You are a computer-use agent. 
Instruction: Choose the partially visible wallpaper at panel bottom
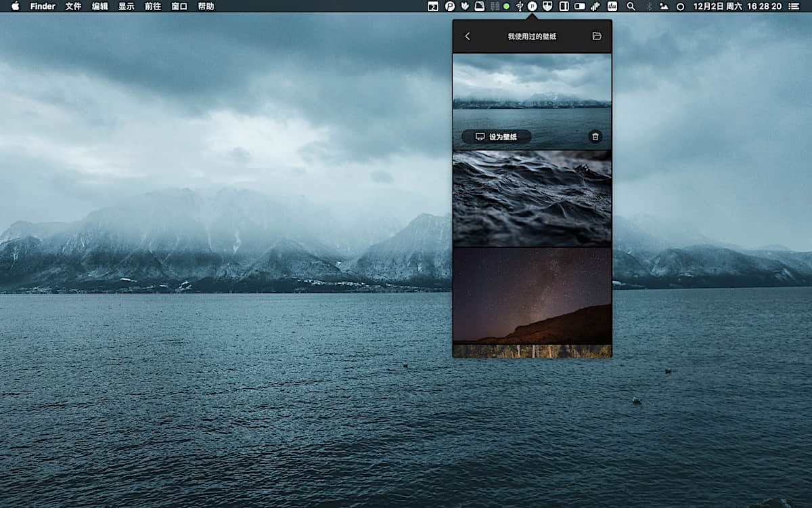click(x=532, y=351)
